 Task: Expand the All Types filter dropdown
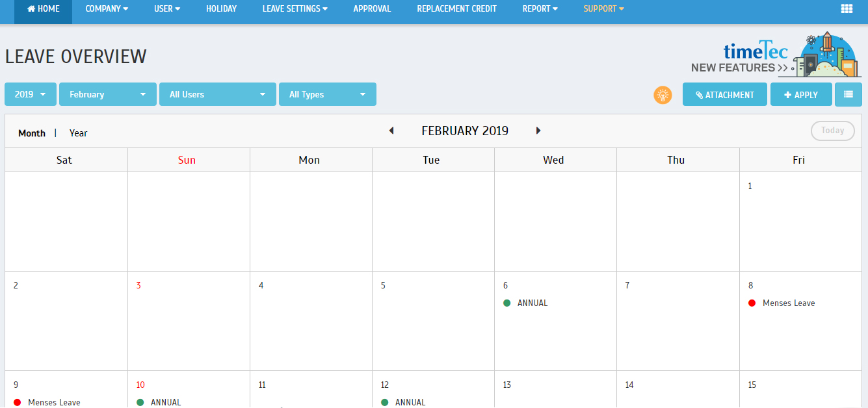coord(327,94)
